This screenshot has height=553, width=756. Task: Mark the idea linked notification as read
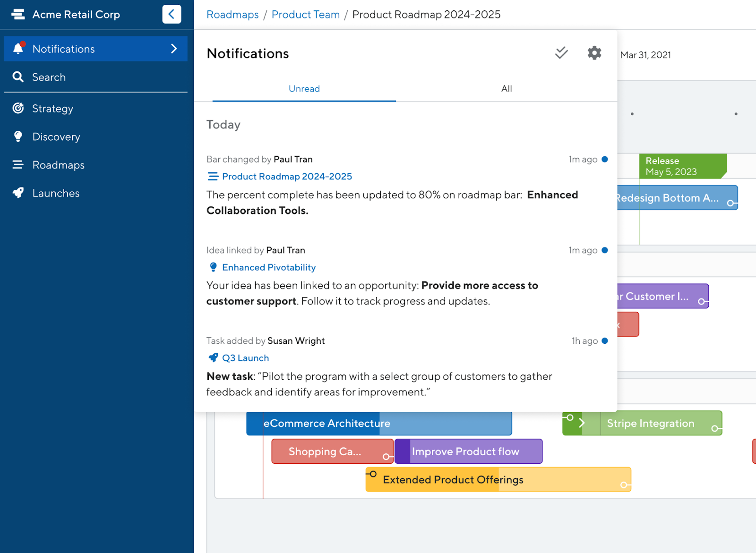coord(605,250)
